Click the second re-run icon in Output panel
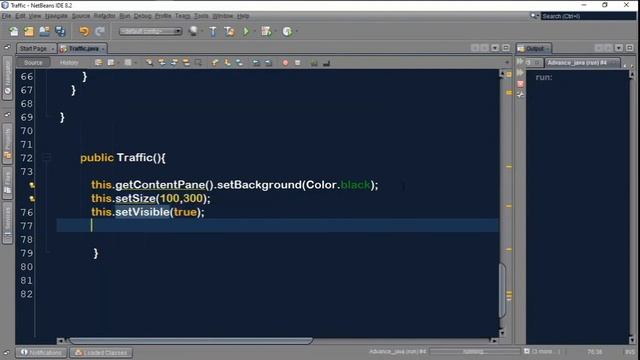The height and width of the screenshot is (360, 640). pos(520,73)
